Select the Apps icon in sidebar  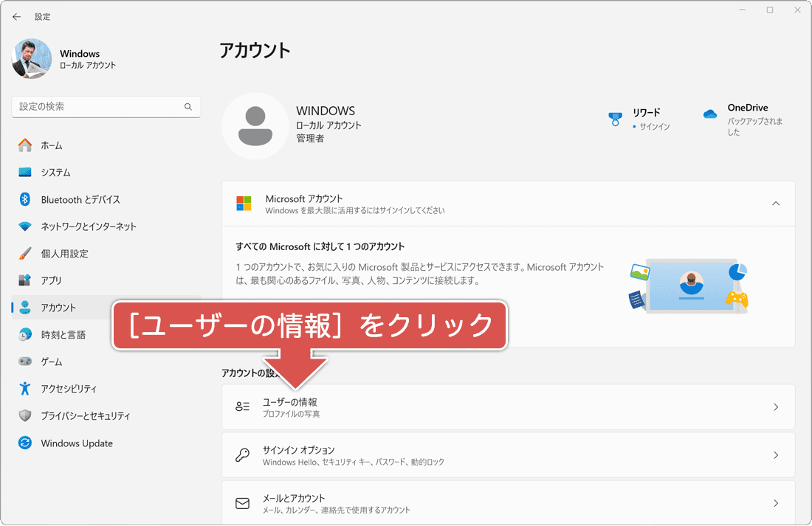pos(21,280)
